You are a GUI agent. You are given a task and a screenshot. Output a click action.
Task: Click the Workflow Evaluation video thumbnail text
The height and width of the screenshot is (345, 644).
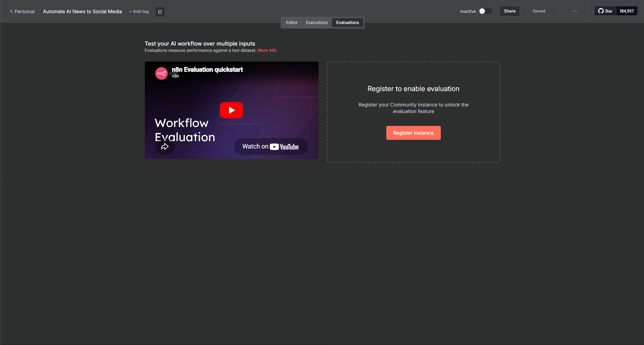click(x=185, y=130)
